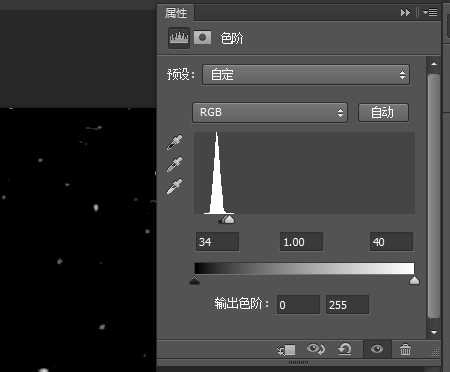
Task: Click the 自动 auto button
Action: coord(383,113)
